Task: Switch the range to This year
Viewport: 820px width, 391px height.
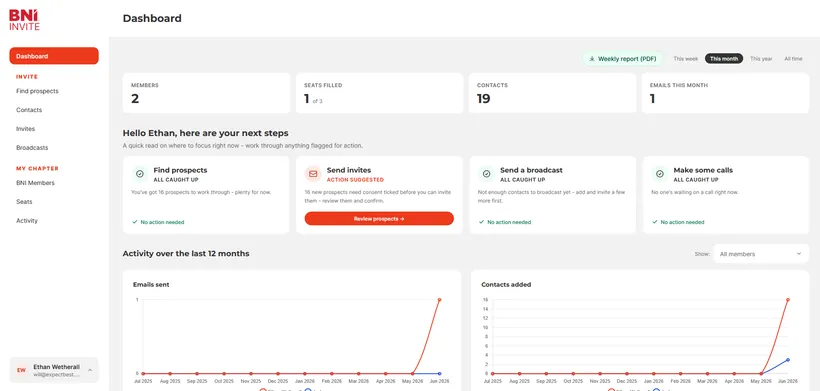Action: point(761,59)
